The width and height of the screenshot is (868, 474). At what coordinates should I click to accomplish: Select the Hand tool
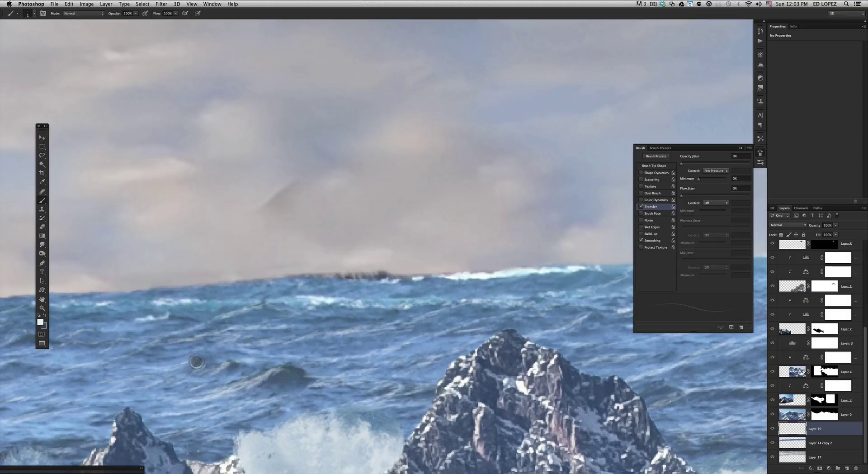coord(42,299)
